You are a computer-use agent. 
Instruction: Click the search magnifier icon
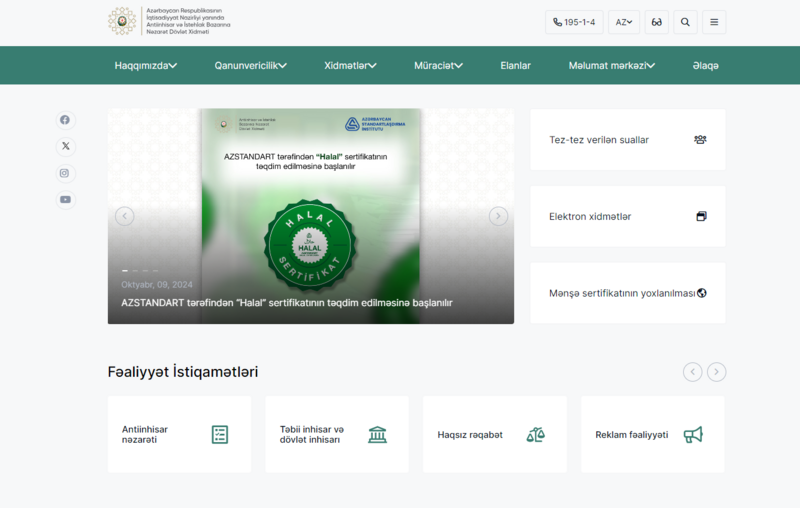[x=685, y=22]
